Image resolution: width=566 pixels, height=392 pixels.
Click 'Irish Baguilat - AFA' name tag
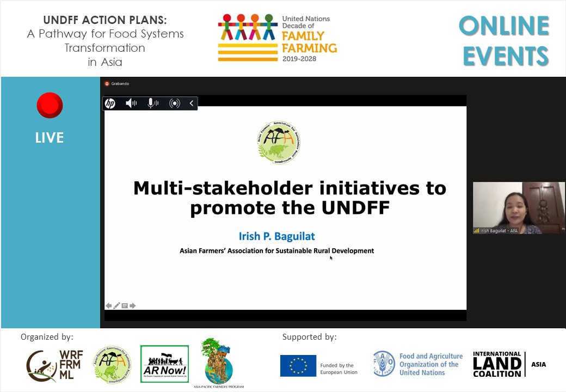tap(499, 231)
